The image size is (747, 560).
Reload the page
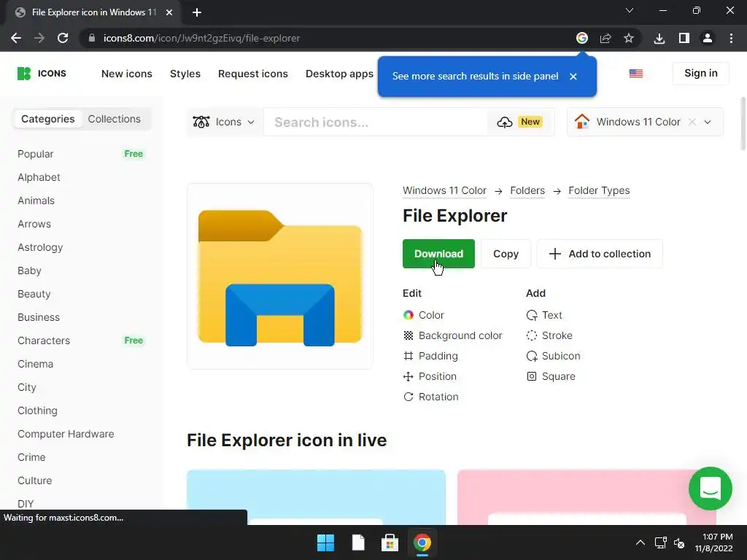coord(63,38)
